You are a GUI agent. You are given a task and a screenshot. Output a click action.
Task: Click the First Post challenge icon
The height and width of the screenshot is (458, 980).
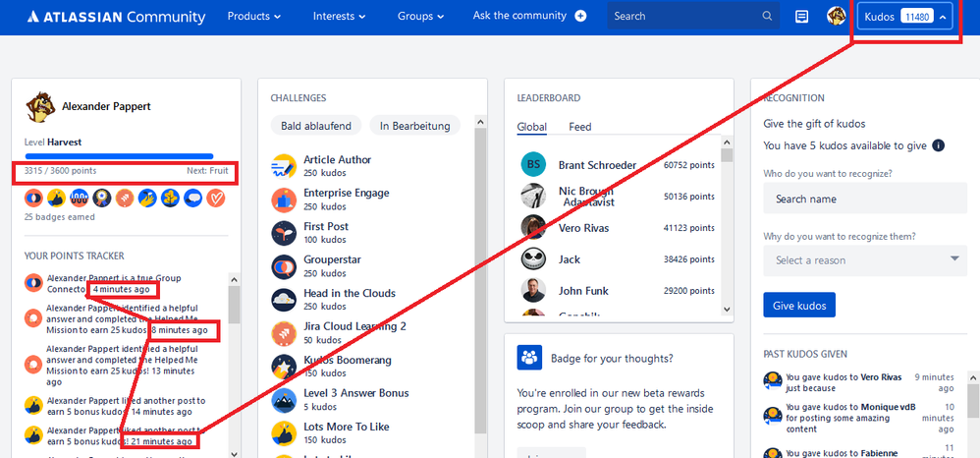point(284,233)
